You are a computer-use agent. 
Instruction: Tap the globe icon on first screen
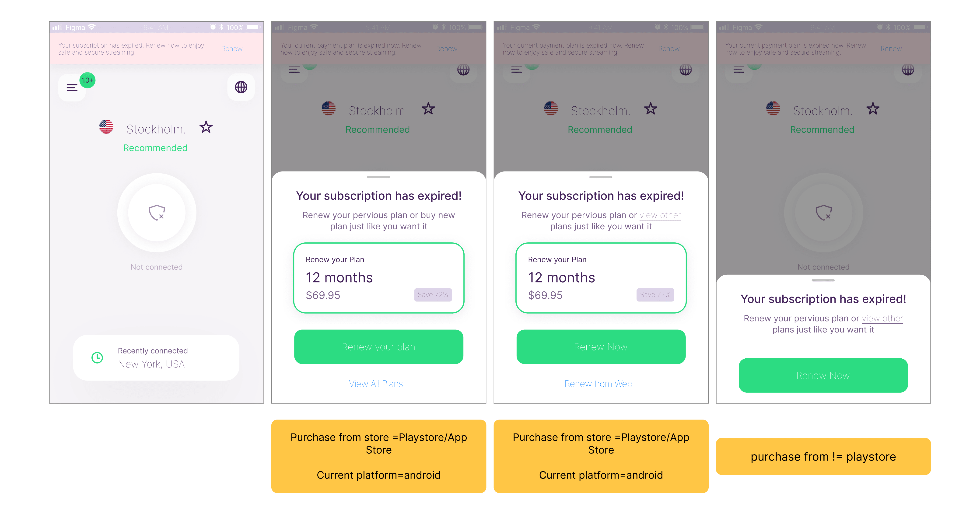[x=241, y=87]
